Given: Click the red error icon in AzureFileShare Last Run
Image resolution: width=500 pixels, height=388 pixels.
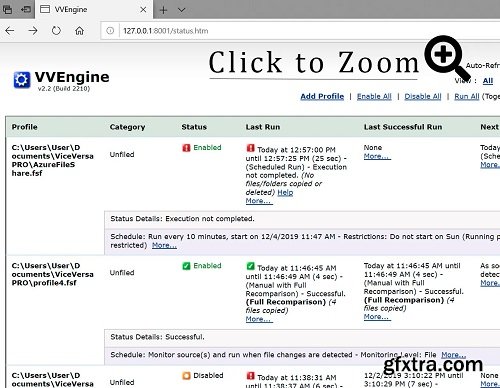Looking at the screenshot, I should [250, 148].
